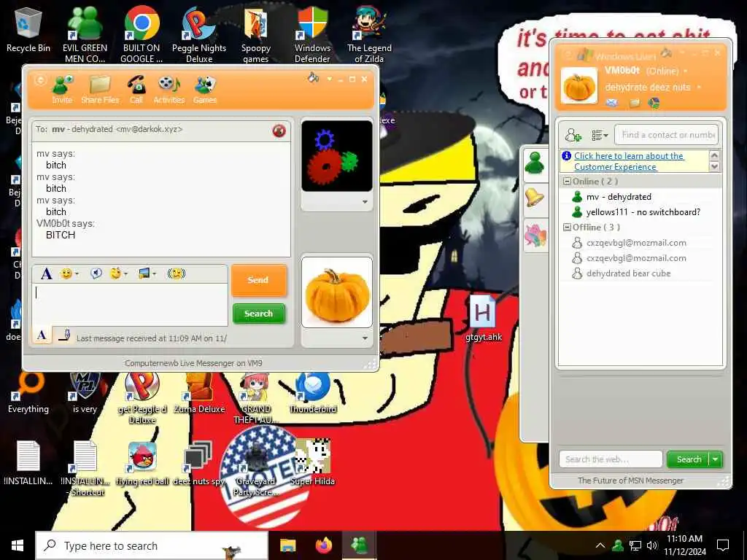This screenshot has width=747, height=560.
Task: Click the Send button
Action: tap(259, 280)
